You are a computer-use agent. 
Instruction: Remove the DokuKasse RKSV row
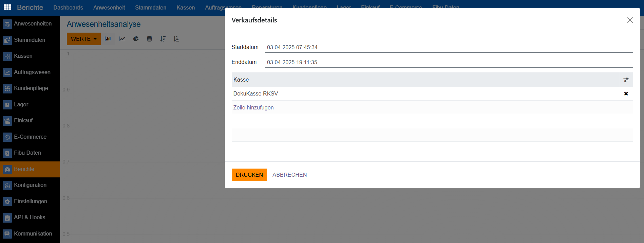(x=626, y=94)
